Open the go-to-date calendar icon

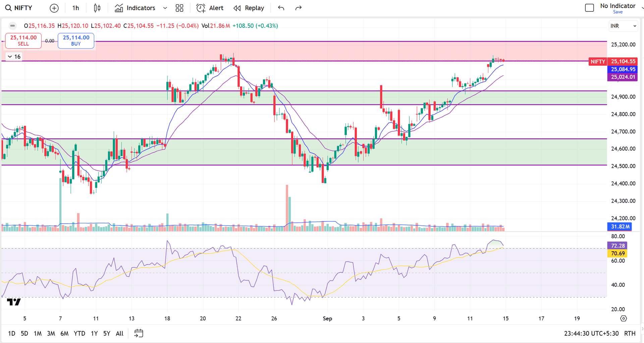139,333
